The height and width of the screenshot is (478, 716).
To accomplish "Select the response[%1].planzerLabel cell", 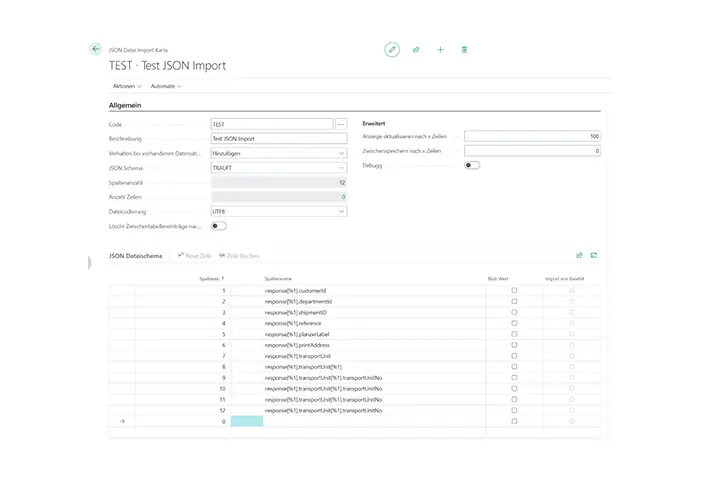I will coord(297,334).
